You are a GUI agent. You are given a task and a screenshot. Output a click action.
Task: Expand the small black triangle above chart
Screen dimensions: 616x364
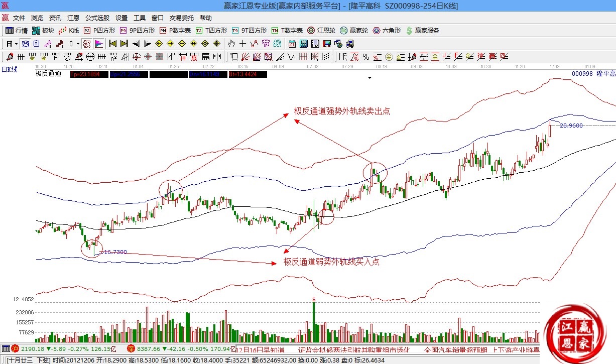tap(370, 78)
